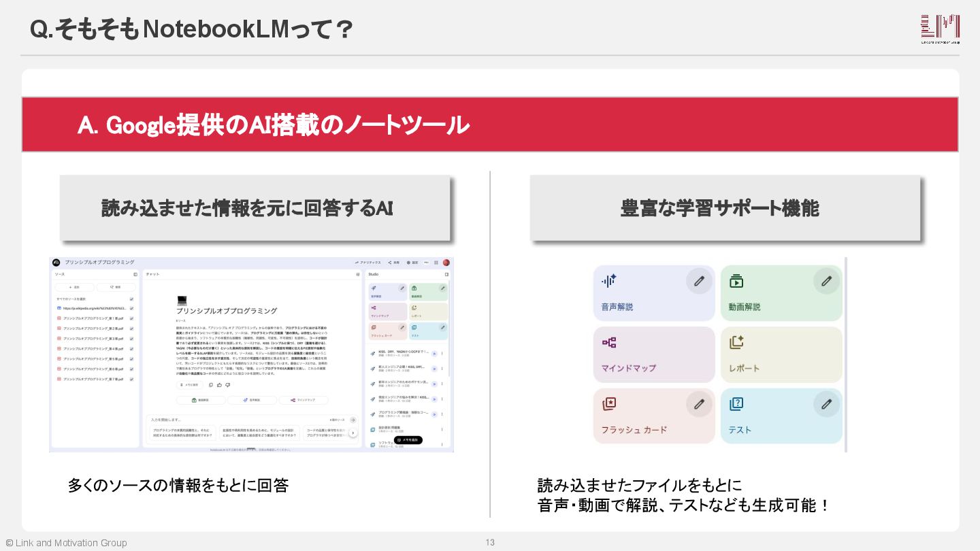Open the large レポート Studio card
Screen dimensions: 980x551
pos(781,354)
